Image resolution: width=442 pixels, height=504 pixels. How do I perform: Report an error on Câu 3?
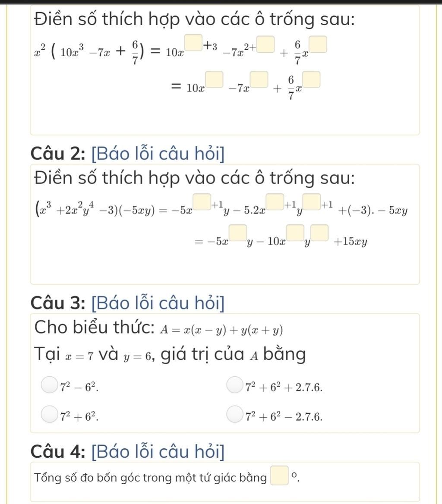pyautogui.click(x=158, y=303)
